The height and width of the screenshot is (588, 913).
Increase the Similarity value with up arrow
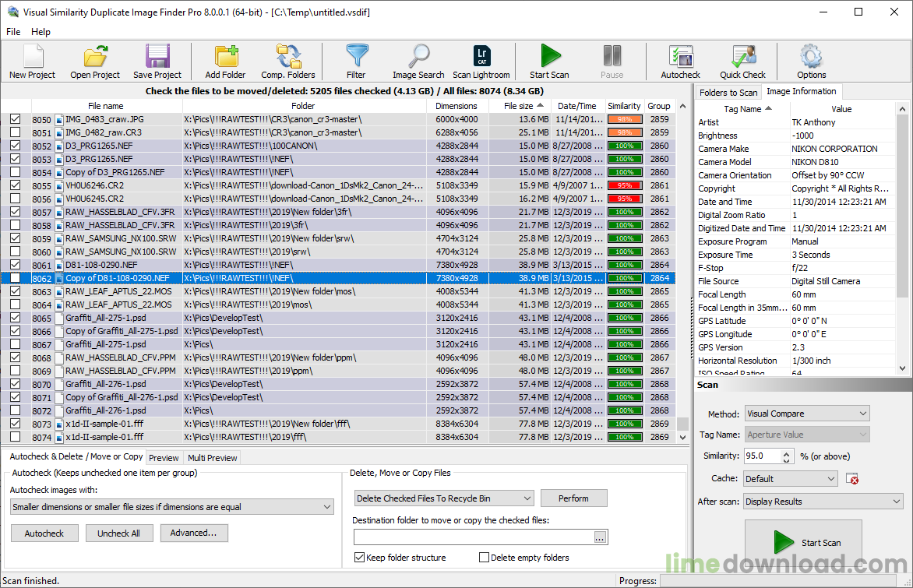click(x=787, y=453)
